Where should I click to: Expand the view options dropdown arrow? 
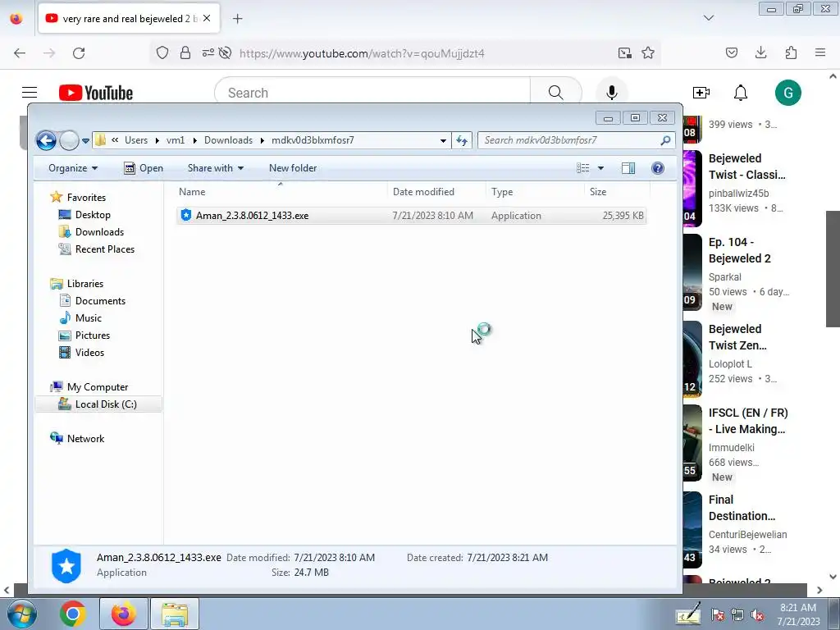coord(600,168)
